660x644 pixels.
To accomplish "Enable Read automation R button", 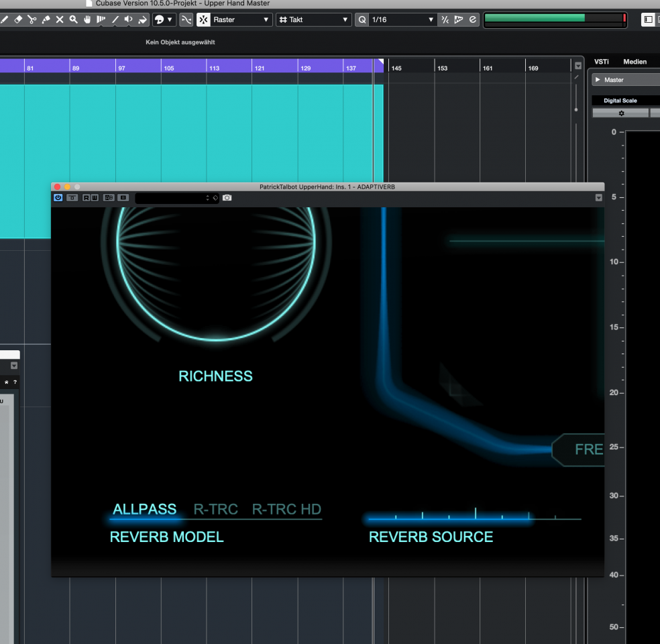I will [86, 197].
